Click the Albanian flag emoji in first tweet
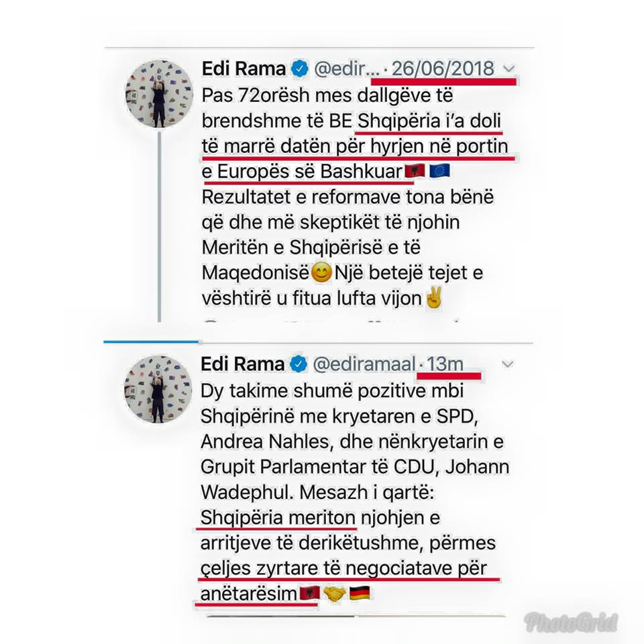The width and height of the screenshot is (644, 644). [415, 171]
